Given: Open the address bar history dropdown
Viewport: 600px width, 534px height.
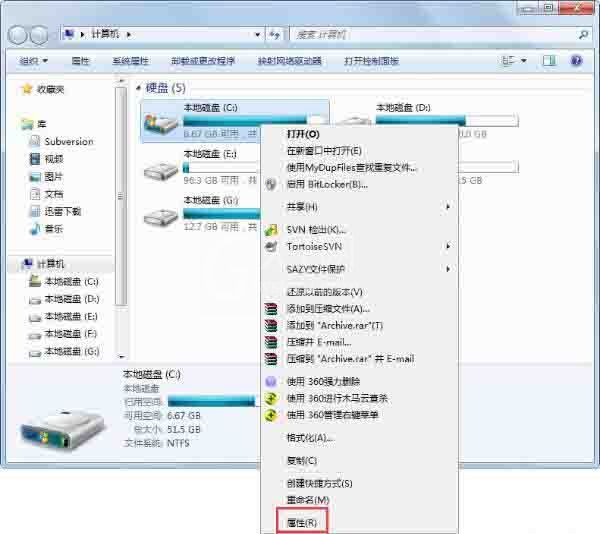Looking at the screenshot, I should click(258, 34).
